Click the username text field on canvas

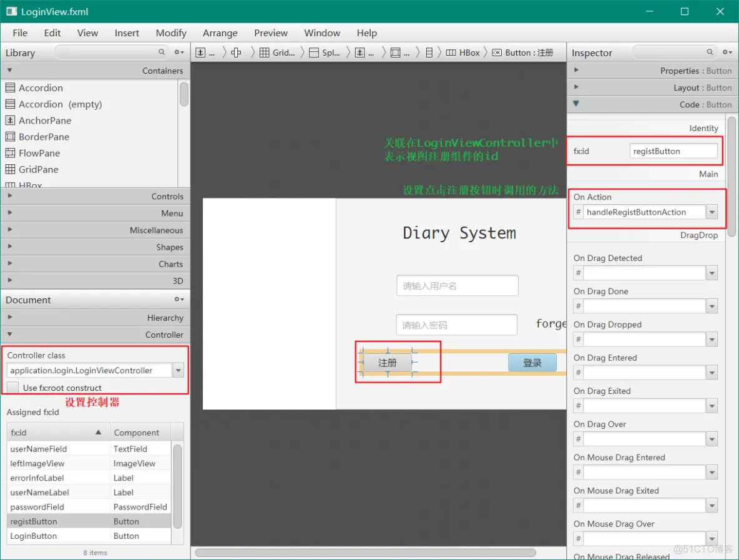point(457,286)
